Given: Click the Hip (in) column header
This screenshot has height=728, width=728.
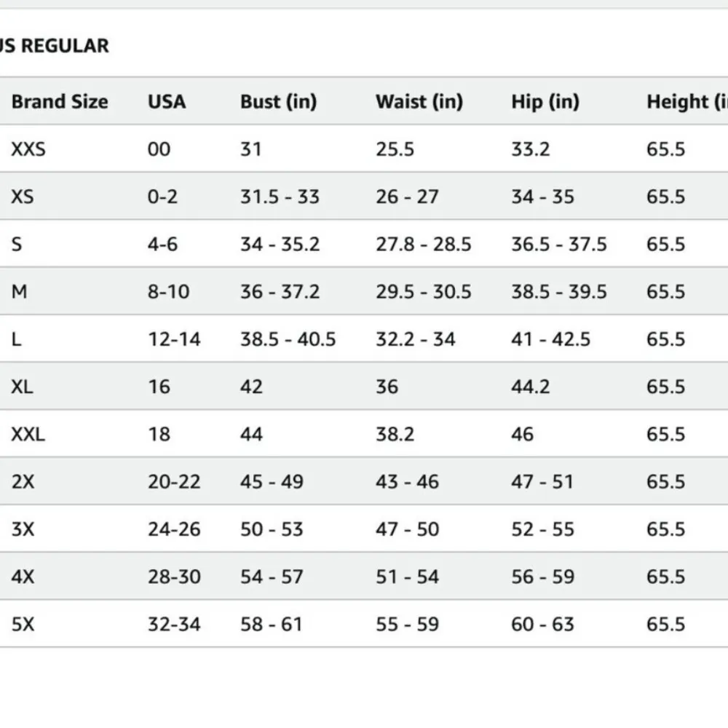Looking at the screenshot, I should (545, 102).
